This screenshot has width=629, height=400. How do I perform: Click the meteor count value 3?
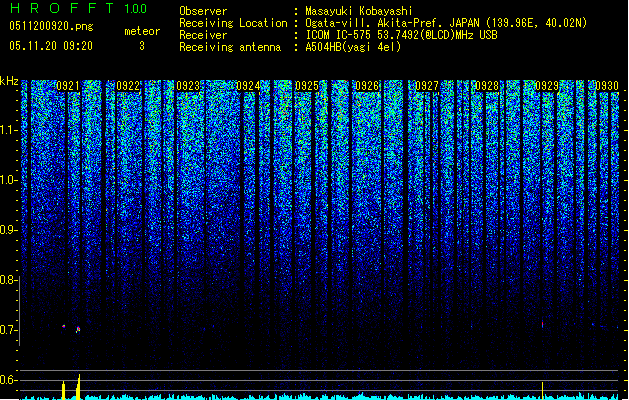point(142,46)
